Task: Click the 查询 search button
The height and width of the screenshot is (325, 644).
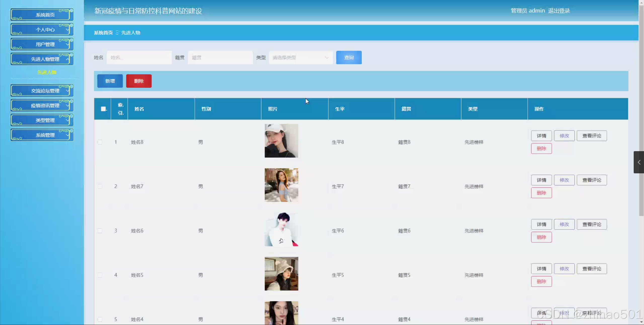Action: pyautogui.click(x=349, y=58)
